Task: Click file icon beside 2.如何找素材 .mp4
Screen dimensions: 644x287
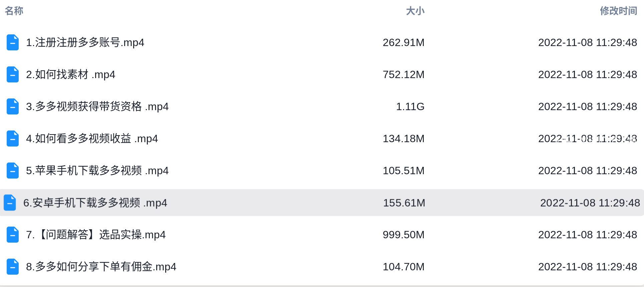Action: pyautogui.click(x=13, y=74)
